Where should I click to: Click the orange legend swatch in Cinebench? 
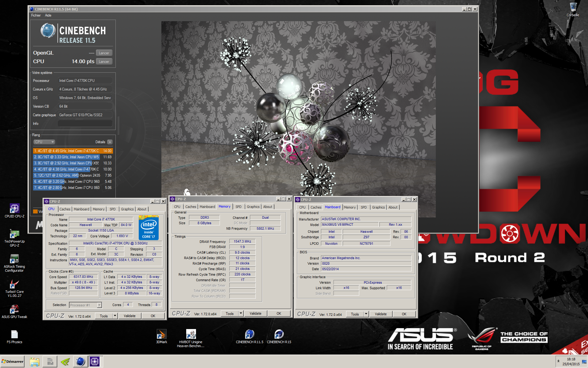[x=35, y=211]
